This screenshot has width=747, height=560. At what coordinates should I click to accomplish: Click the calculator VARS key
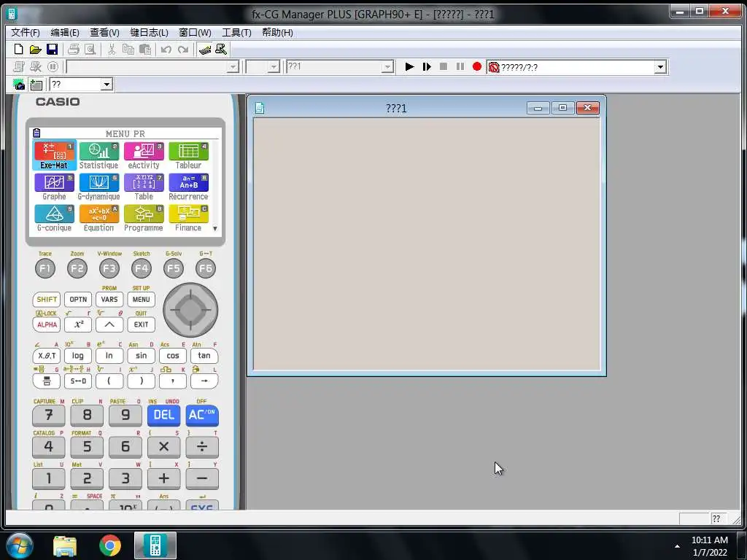point(109,300)
